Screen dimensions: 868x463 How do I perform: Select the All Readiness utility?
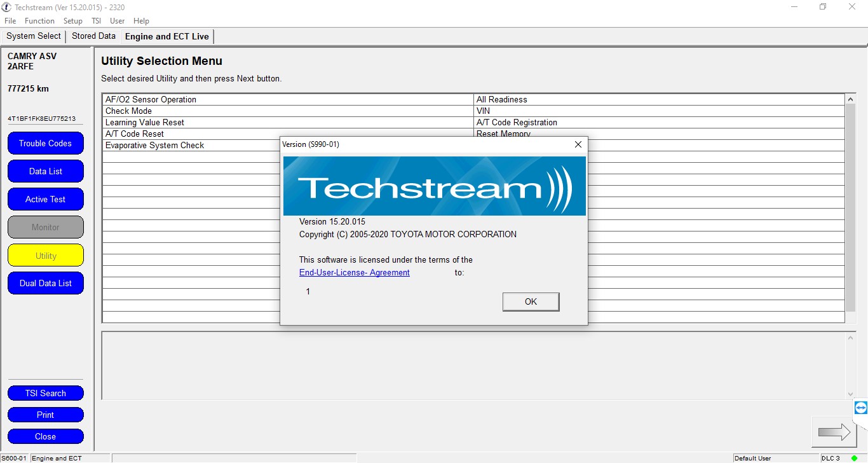[659, 99]
